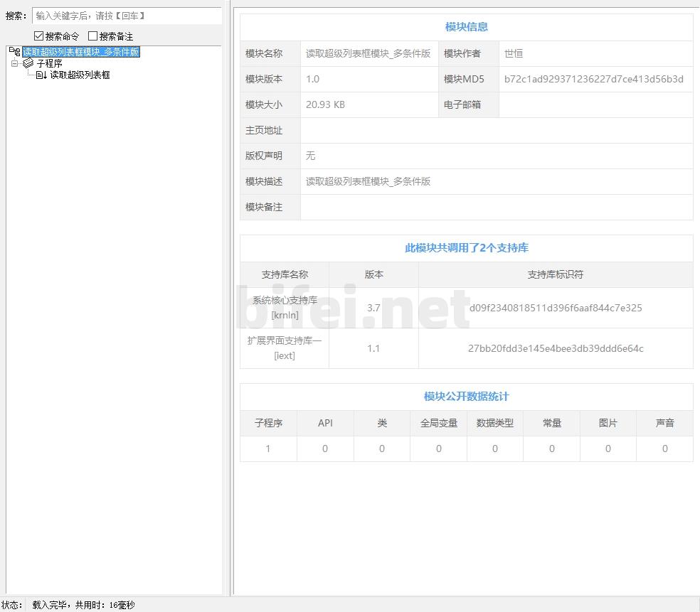700x612 pixels.
Task: Open the 读取超级列表框 subroutine entry
Action: pyautogui.click(x=80, y=75)
